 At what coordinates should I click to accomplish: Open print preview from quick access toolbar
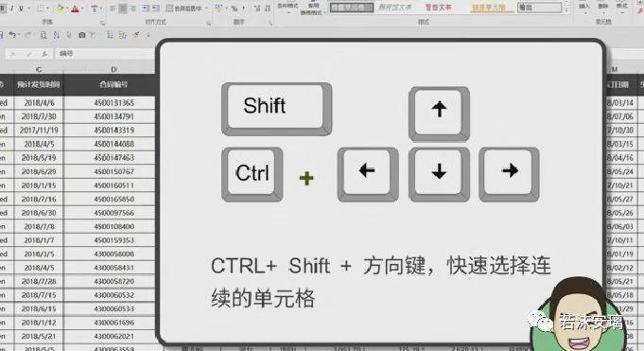pos(44,35)
